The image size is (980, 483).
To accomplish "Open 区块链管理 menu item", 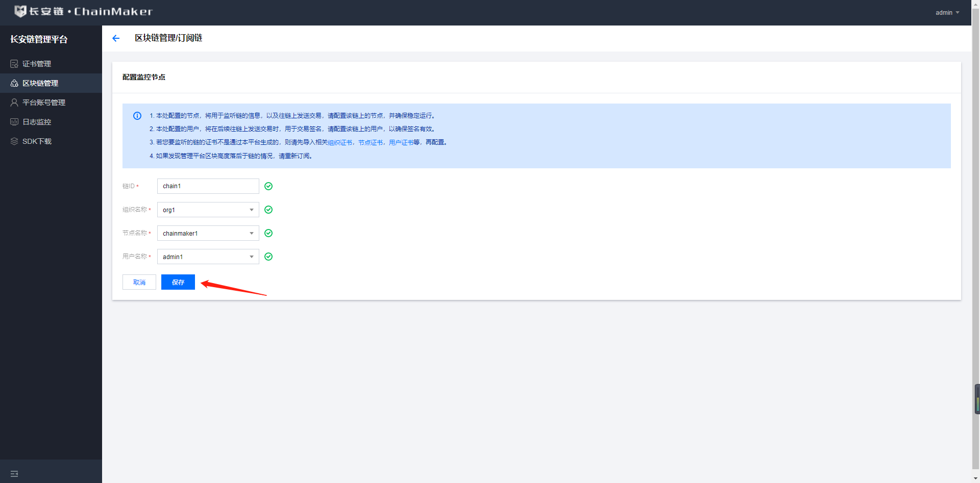I will click(51, 83).
